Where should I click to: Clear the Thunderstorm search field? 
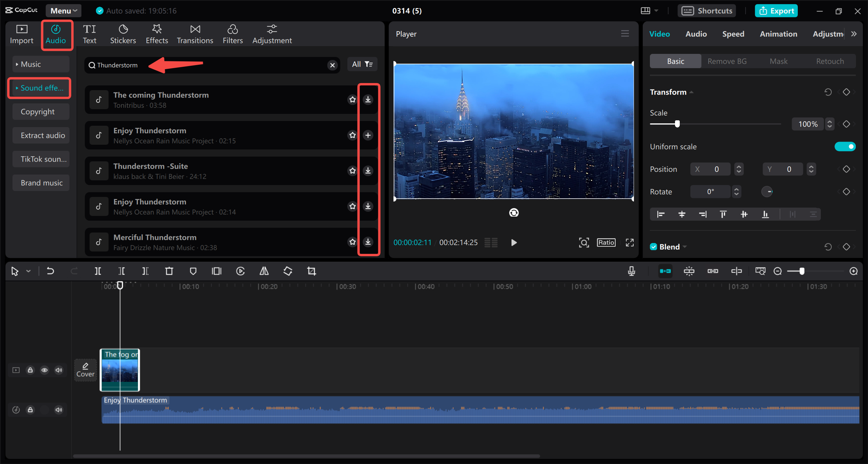332,65
